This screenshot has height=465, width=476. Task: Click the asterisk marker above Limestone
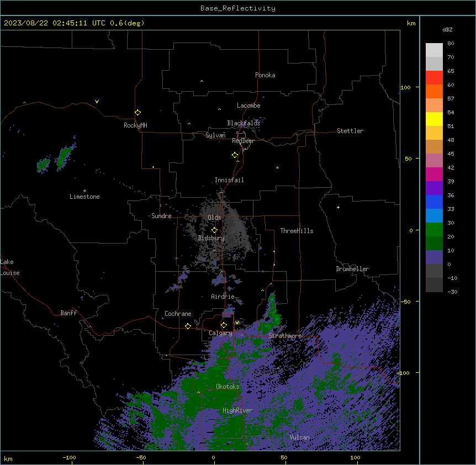coord(84,191)
